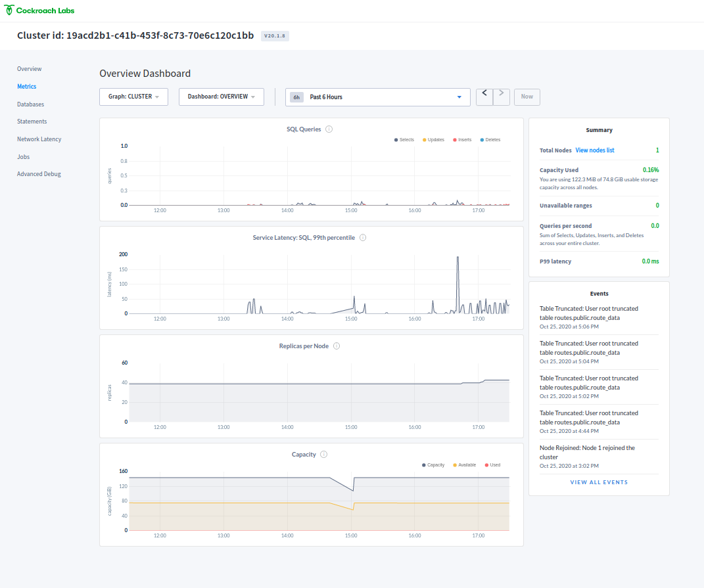Toggle Deletes series in SQL Queries legend

(490, 139)
